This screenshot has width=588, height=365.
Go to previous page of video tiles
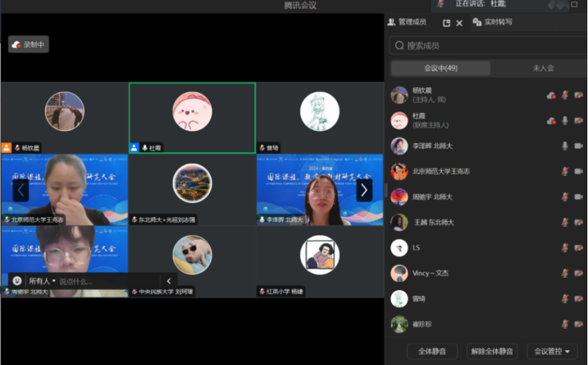click(x=21, y=190)
